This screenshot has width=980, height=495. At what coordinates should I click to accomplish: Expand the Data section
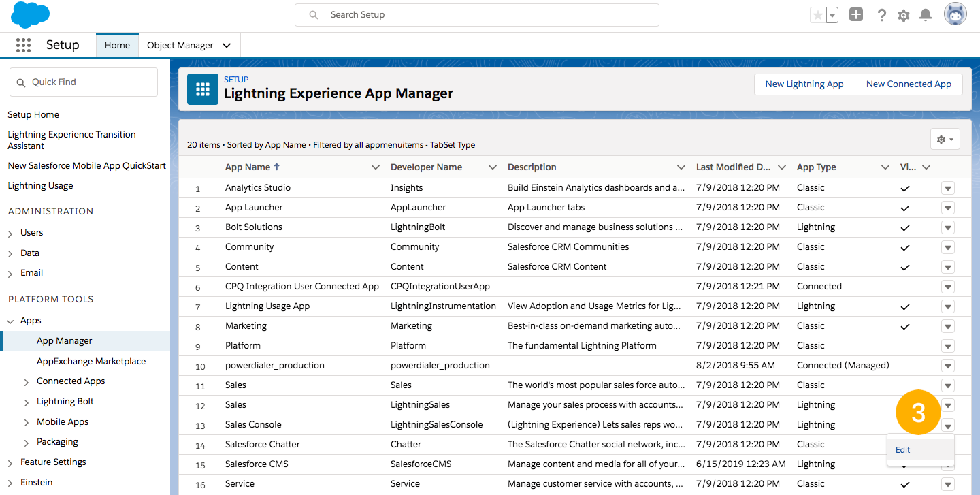click(10, 253)
